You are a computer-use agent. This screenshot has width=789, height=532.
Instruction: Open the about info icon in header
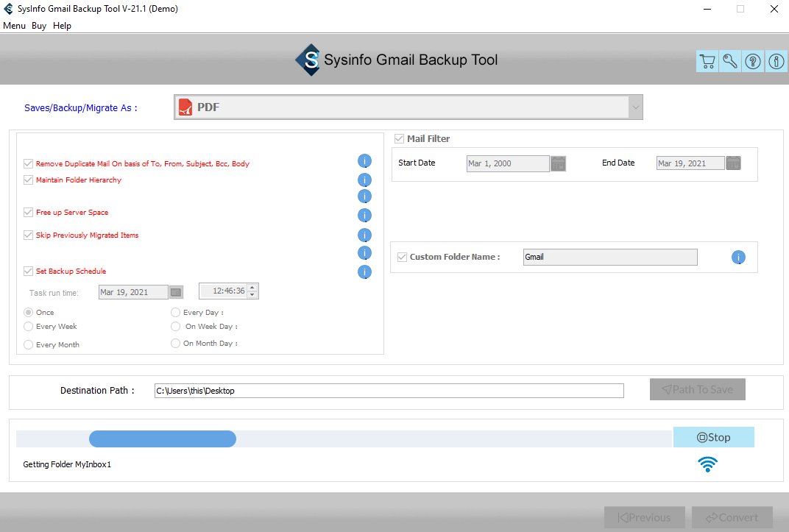point(776,61)
